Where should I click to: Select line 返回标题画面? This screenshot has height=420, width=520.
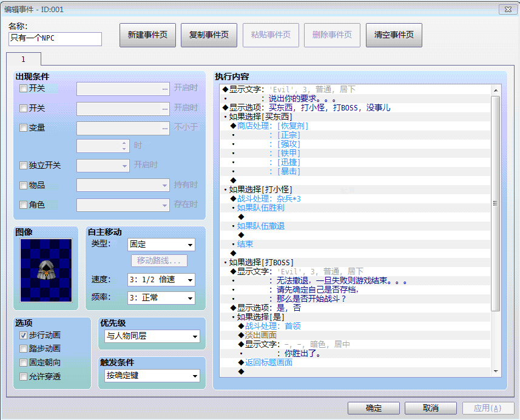coord(355,362)
